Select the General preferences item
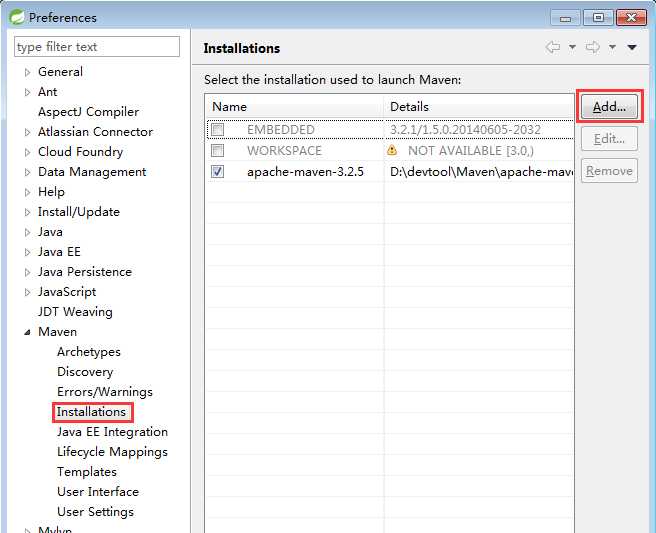 point(60,72)
